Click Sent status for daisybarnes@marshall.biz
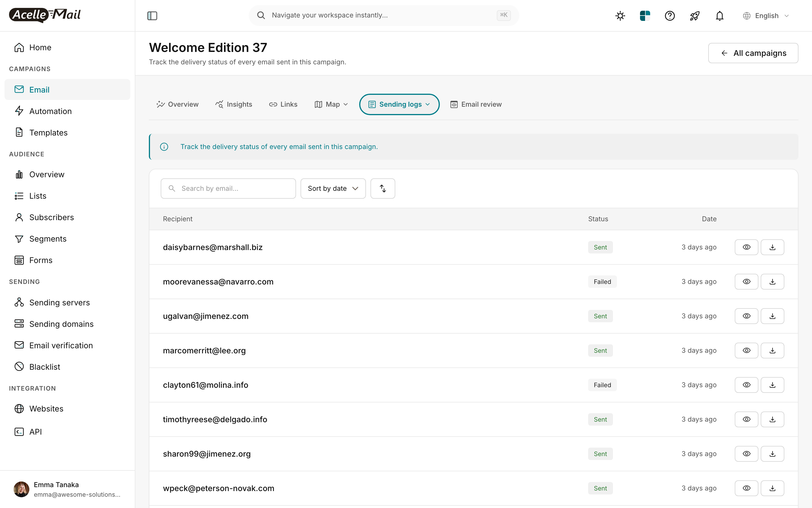The width and height of the screenshot is (812, 508). pos(600,247)
